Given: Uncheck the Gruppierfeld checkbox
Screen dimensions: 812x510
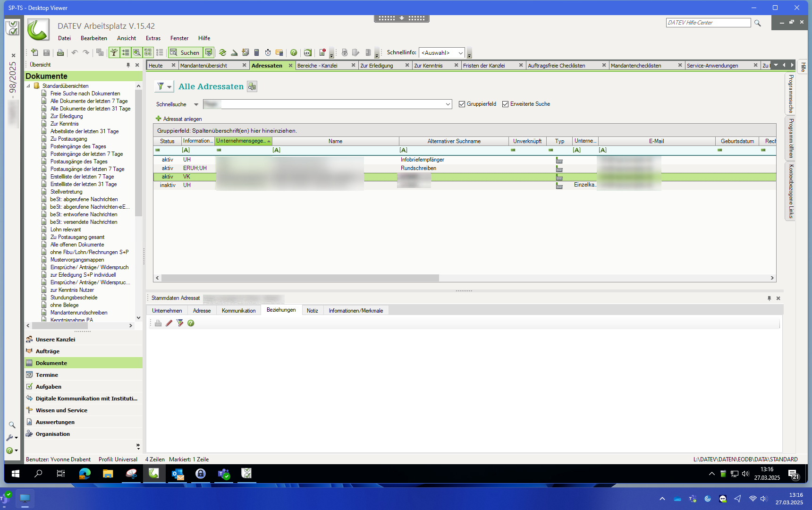Looking at the screenshot, I should pos(462,104).
